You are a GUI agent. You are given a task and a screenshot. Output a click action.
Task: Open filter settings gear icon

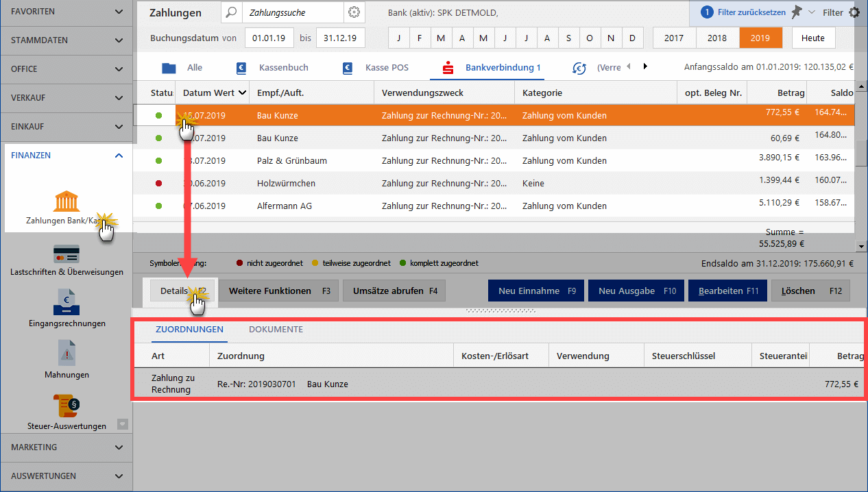854,12
